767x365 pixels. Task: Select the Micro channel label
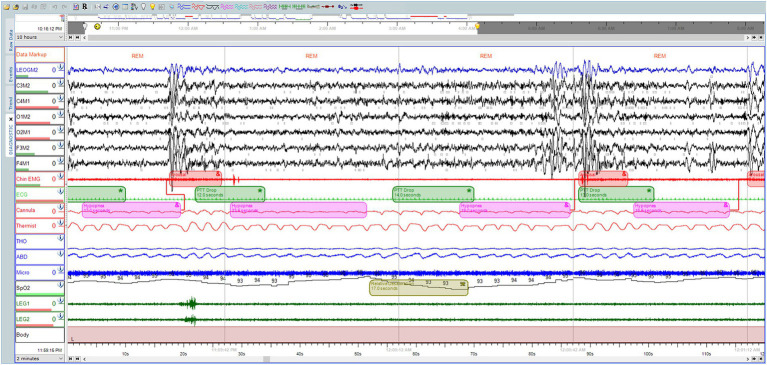[23, 273]
